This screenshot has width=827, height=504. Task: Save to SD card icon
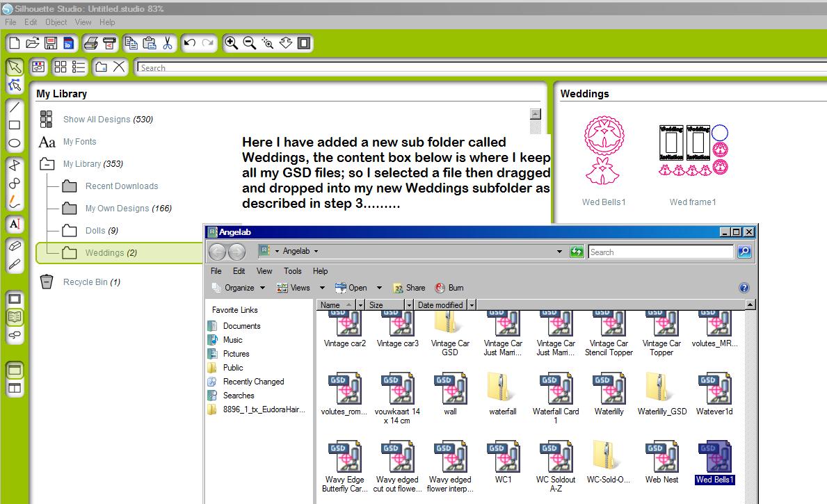coord(69,43)
